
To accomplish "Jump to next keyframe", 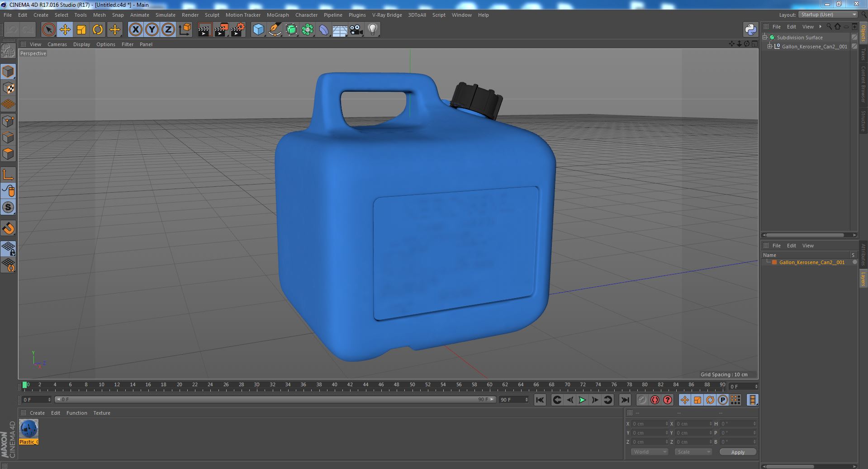I will click(x=608, y=400).
